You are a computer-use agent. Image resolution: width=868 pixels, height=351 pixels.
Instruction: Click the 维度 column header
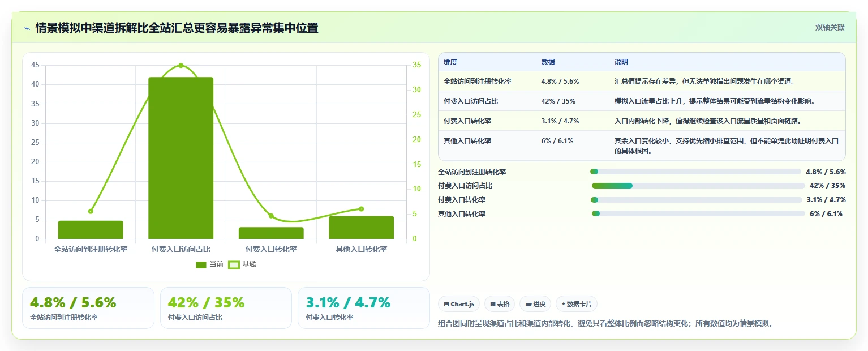(x=450, y=62)
